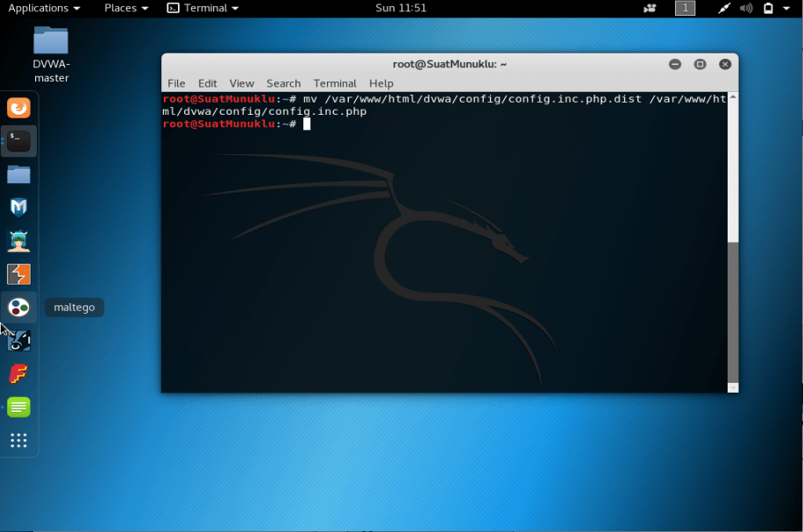
Task: Open the terminal Edit menu
Action: point(208,83)
